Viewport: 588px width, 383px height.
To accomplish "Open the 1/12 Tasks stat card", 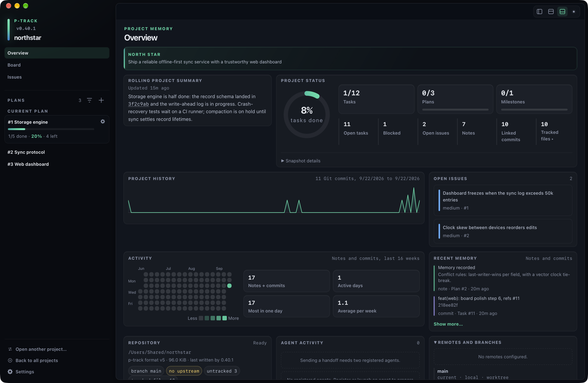I will (376, 99).
